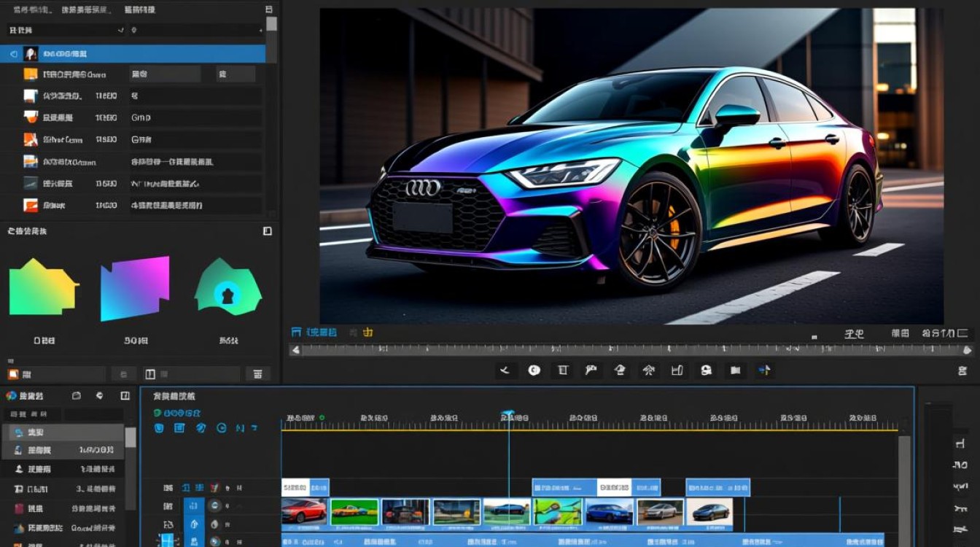Toggle the small icon left of the highlighted list row

13,54
